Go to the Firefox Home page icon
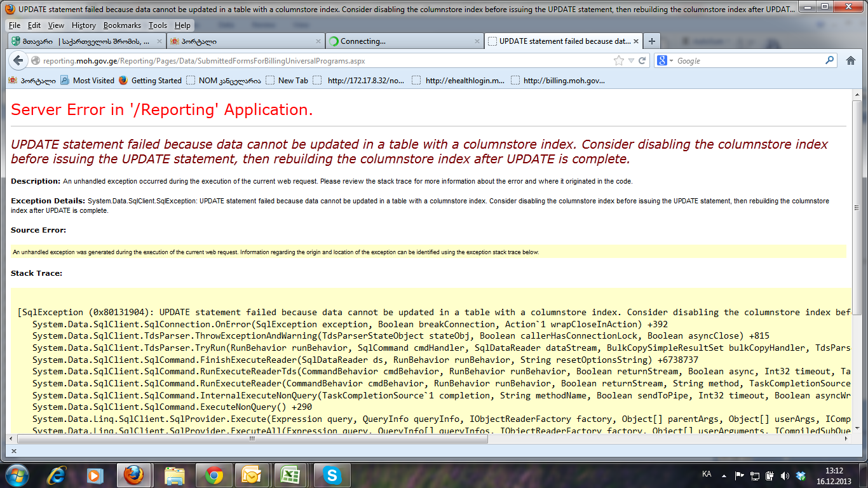868x488 pixels. pyautogui.click(x=851, y=61)
